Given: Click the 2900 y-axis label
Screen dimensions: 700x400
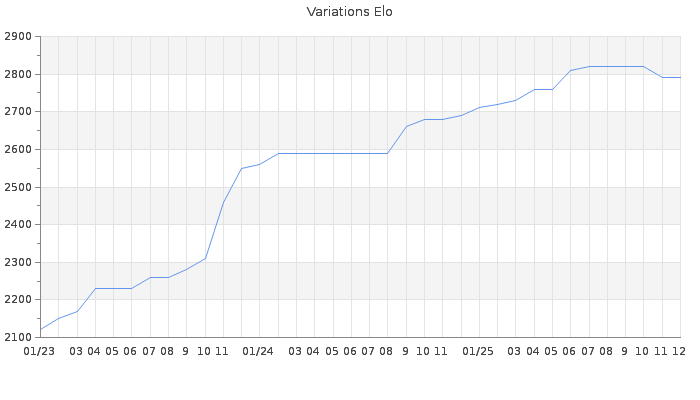Looking at the screenshot, I should click(20, 37).
